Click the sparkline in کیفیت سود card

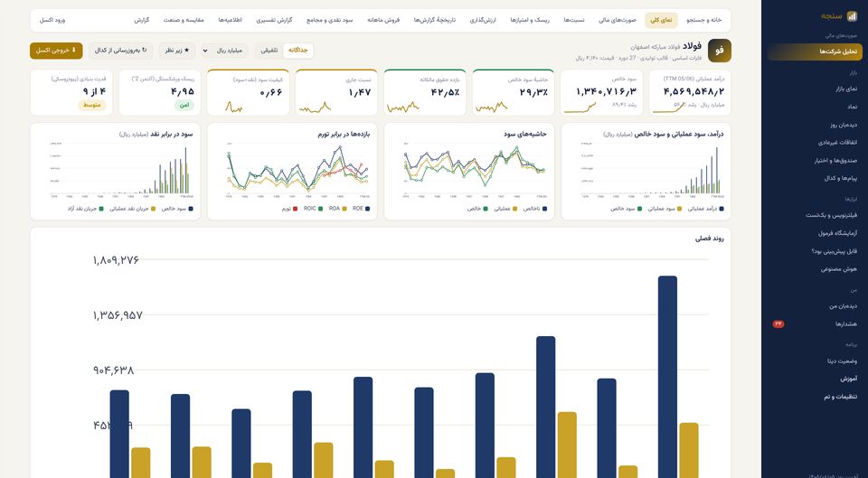pyautogui.click(x=233, y=108)
